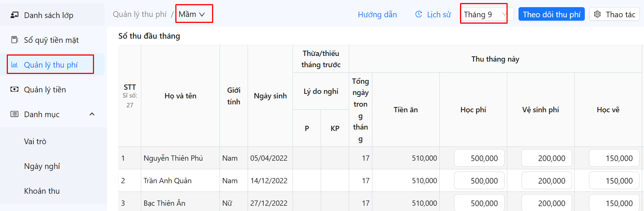Image resolution: width=644 pixels, height=211 pixels.
Task: Click the Quản lý thu phí chart icon
Action: 15,65
